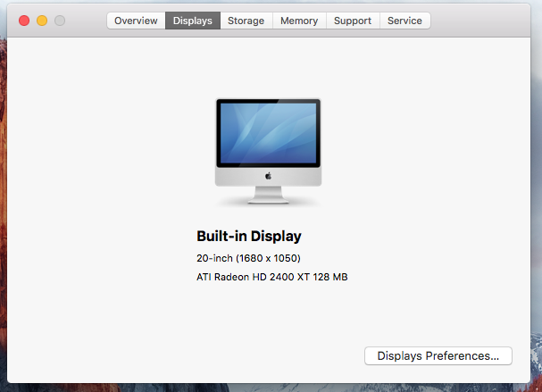542x392 pixels.
Task: Switch to the Overview tab
Action: pyautogui.click(x=136, y=21)
